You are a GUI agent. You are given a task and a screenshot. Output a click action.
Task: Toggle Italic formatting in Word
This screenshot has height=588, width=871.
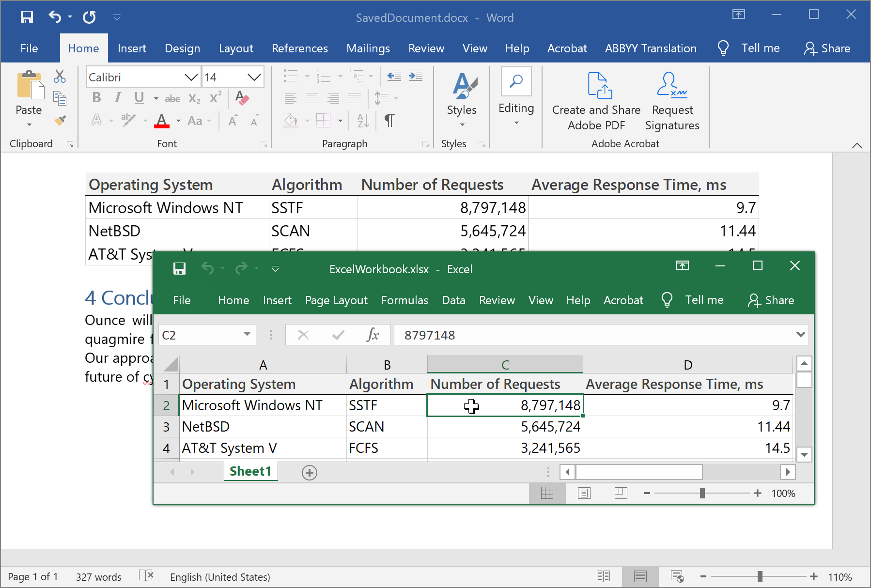click(117, 98)
